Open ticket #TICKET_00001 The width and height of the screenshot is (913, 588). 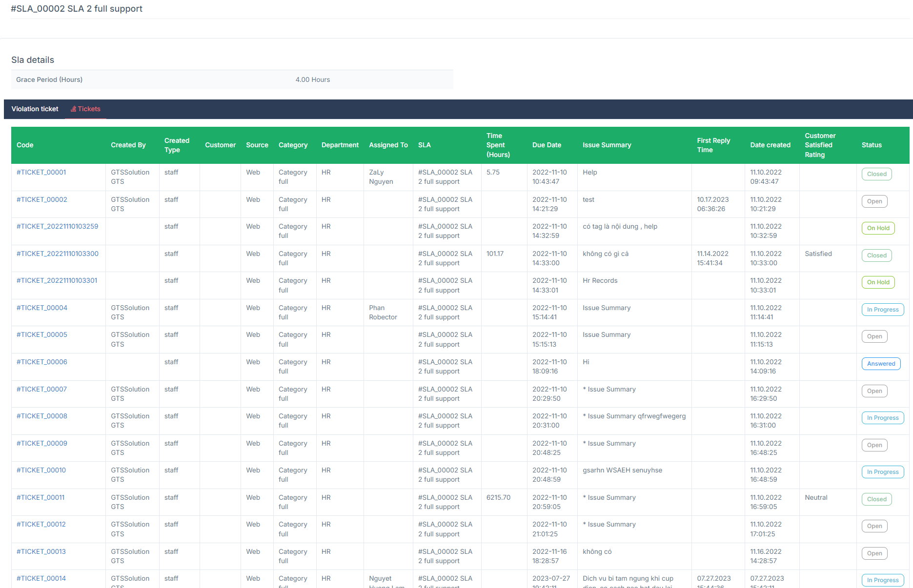point(41,172)
